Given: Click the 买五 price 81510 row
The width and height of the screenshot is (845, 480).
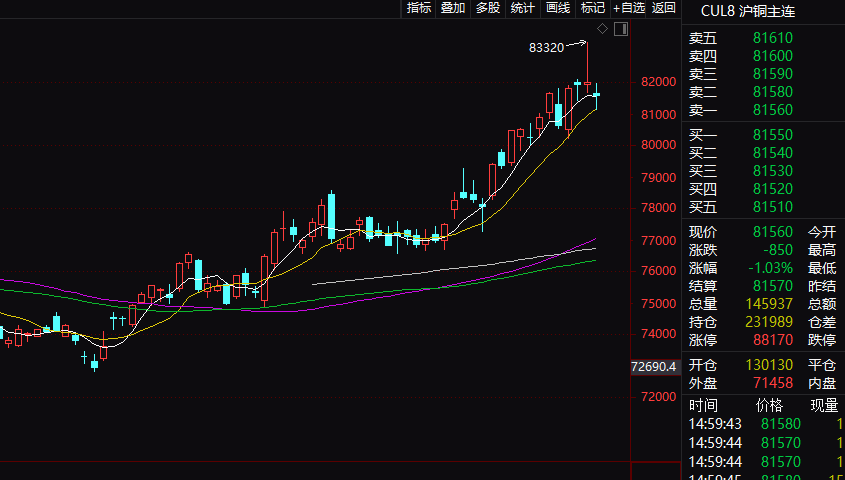Looking at the screenshot, I should pos(772,207).
